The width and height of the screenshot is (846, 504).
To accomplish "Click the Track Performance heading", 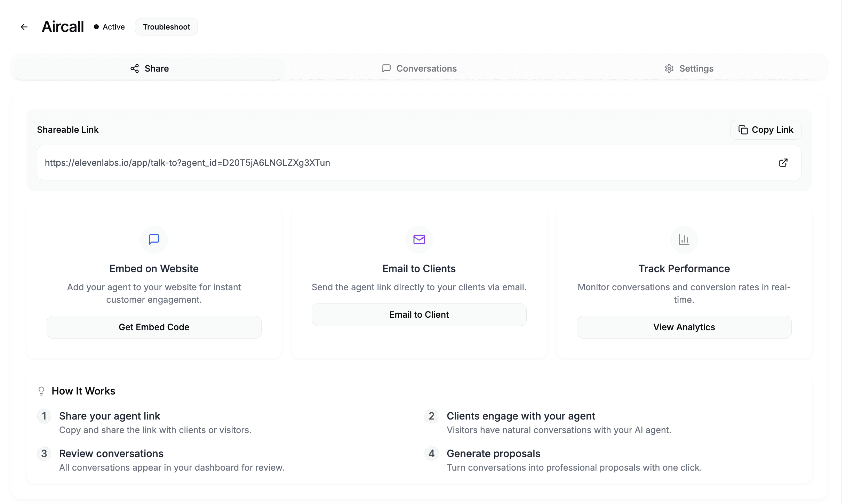I will [684, 269].
